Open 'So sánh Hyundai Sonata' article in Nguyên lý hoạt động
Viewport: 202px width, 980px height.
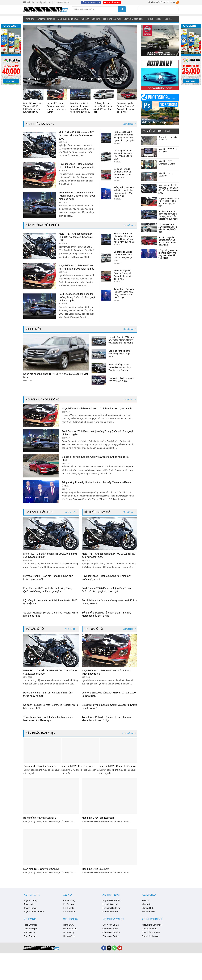point(95,458)
